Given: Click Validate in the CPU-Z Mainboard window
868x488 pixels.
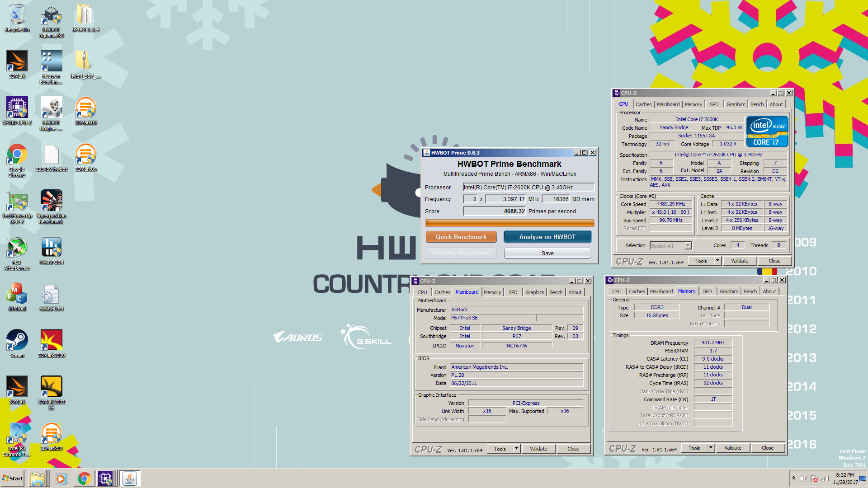Looking at the screenshot, I should pyautogui.click(x=538, y=449).
